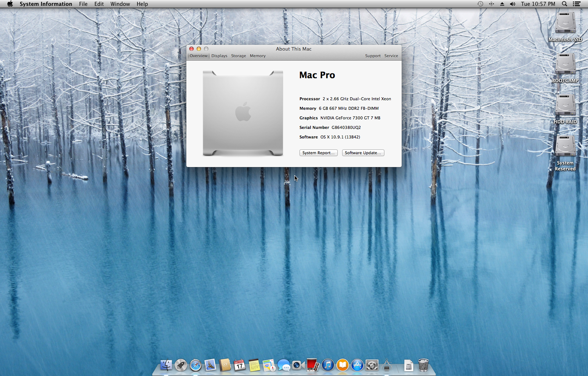Open yellow Notes icon in dock
This screenshot has width=588, height=376.
click(254, 365)
